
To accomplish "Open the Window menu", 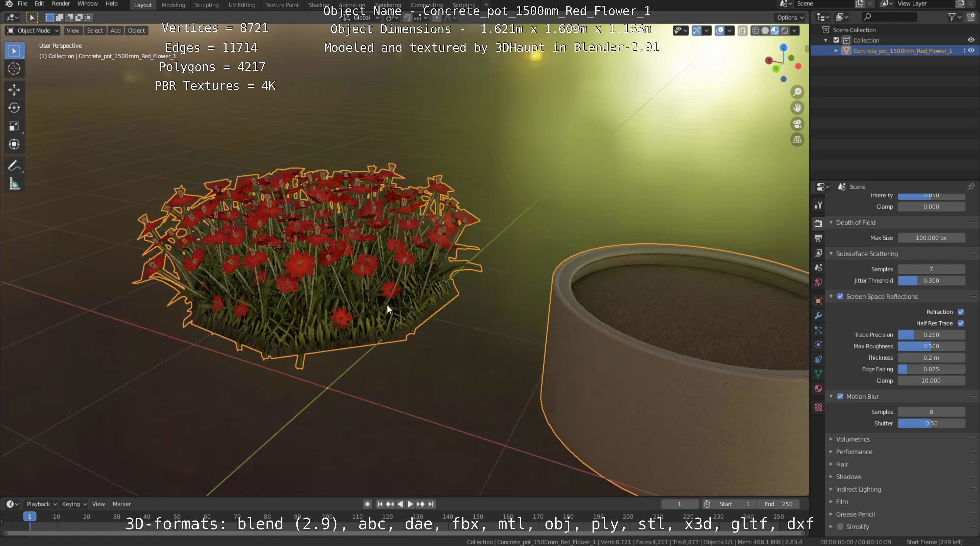I will (87, 4).
